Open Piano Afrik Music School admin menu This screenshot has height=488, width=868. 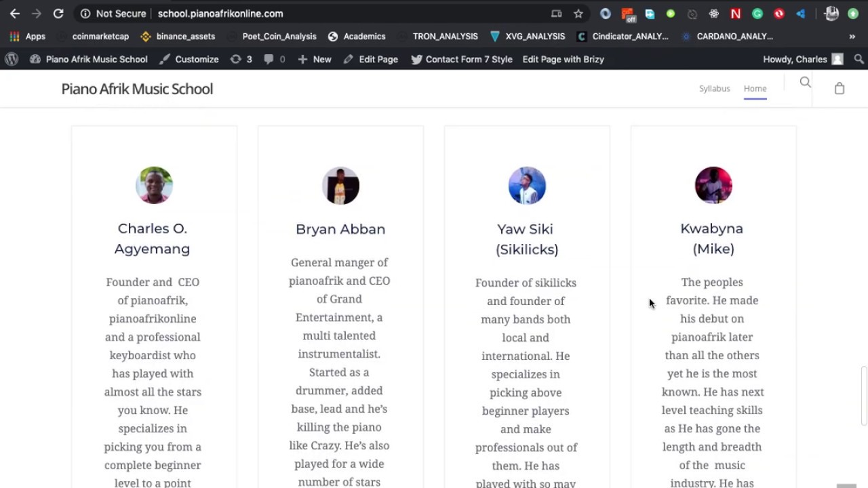89,60
